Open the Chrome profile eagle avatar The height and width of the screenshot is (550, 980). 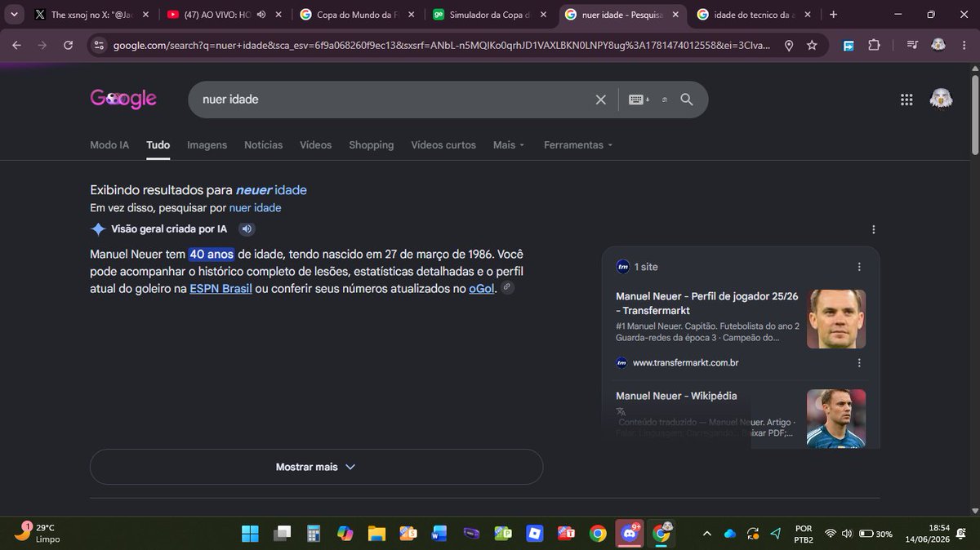point(938,46)
